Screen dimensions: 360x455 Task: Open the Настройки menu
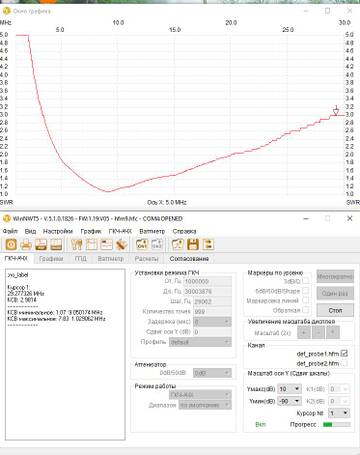click(58, 231)
